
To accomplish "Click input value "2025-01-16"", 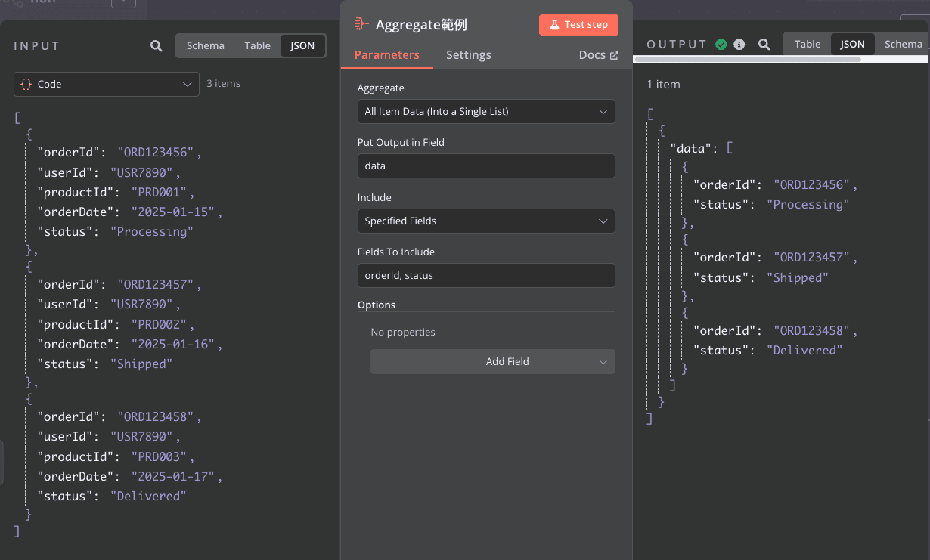I will pyautogui.click(x=174, y=344).
